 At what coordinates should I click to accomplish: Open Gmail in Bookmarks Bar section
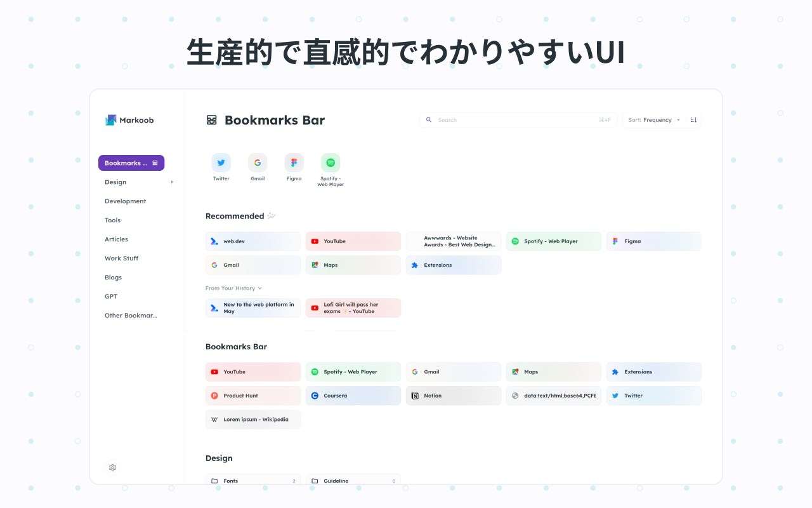454,372
